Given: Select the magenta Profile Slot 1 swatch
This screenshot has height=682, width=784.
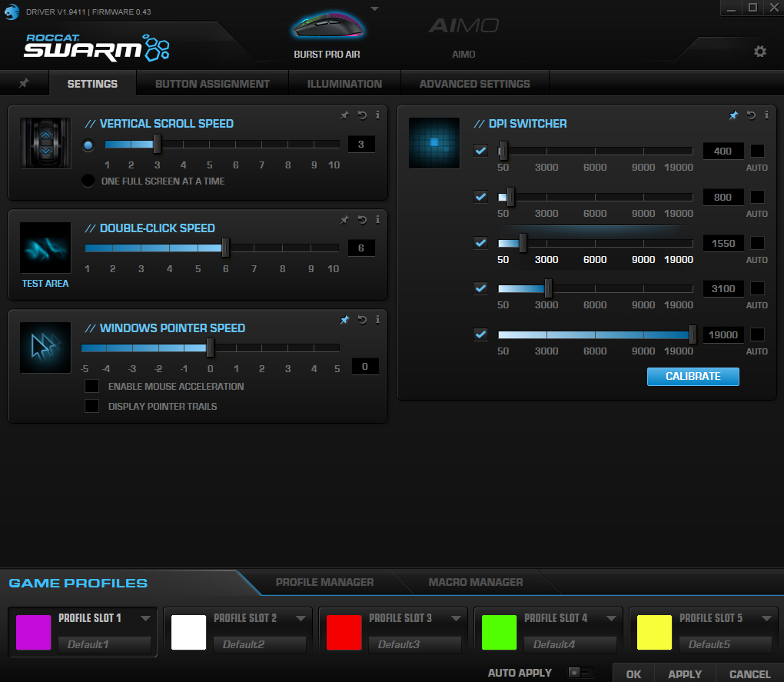Looking at the screenshot, I should point(34,632).
